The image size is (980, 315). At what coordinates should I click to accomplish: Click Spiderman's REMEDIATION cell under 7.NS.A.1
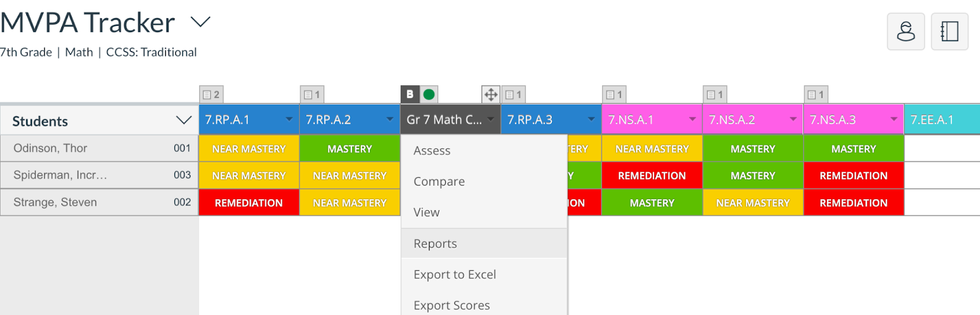tap(652, 176)
